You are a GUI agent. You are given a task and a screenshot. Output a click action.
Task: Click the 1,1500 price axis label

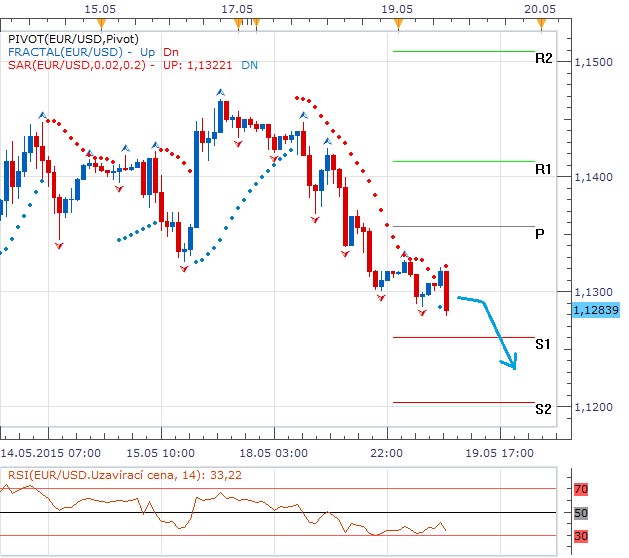(592, 62)
